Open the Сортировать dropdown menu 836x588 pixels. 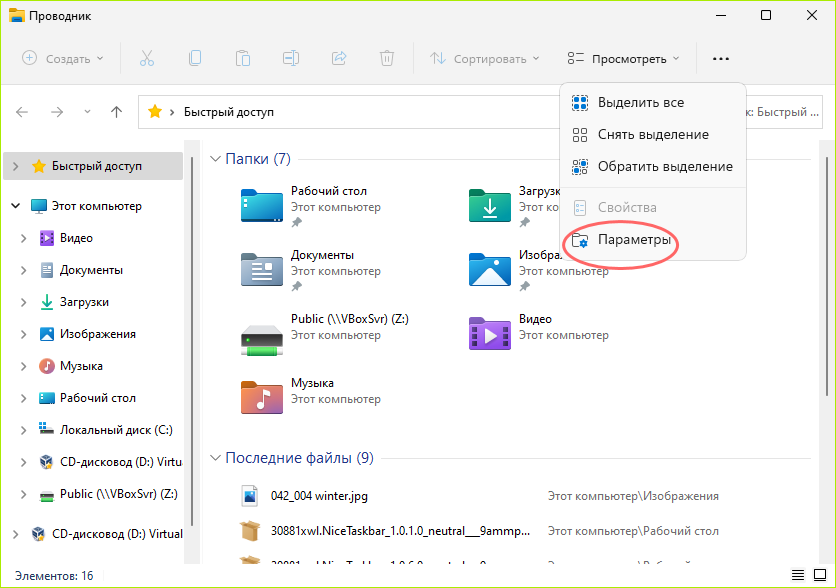pos(485,58)
